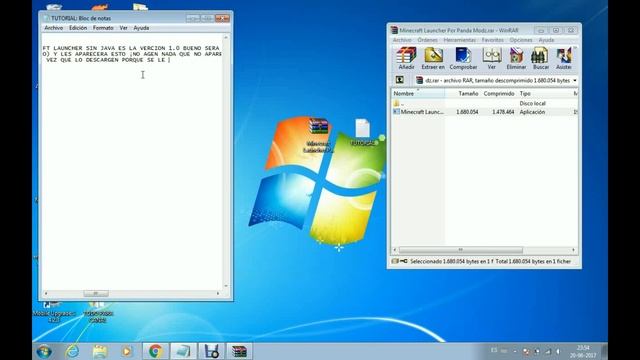Screen dimensions: 640x360
Task: Open Favoritos menu in WinRAR
Action: 492,40
